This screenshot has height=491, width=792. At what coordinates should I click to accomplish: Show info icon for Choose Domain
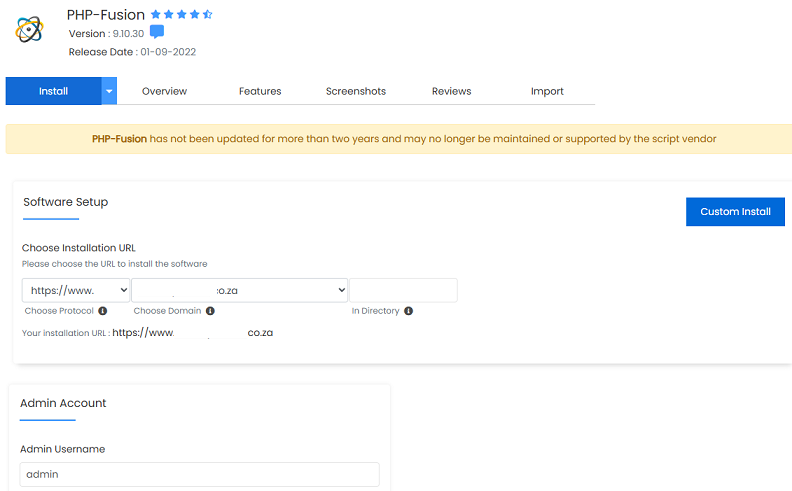pyautogui.click(x=210, y=311)
